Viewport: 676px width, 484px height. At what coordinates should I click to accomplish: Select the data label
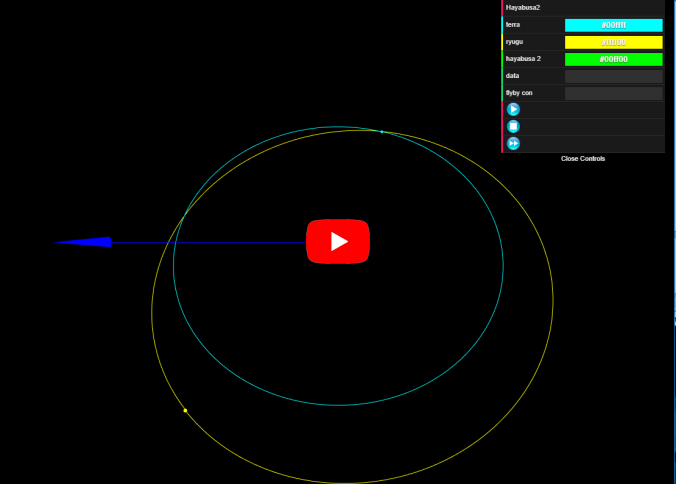512,76
